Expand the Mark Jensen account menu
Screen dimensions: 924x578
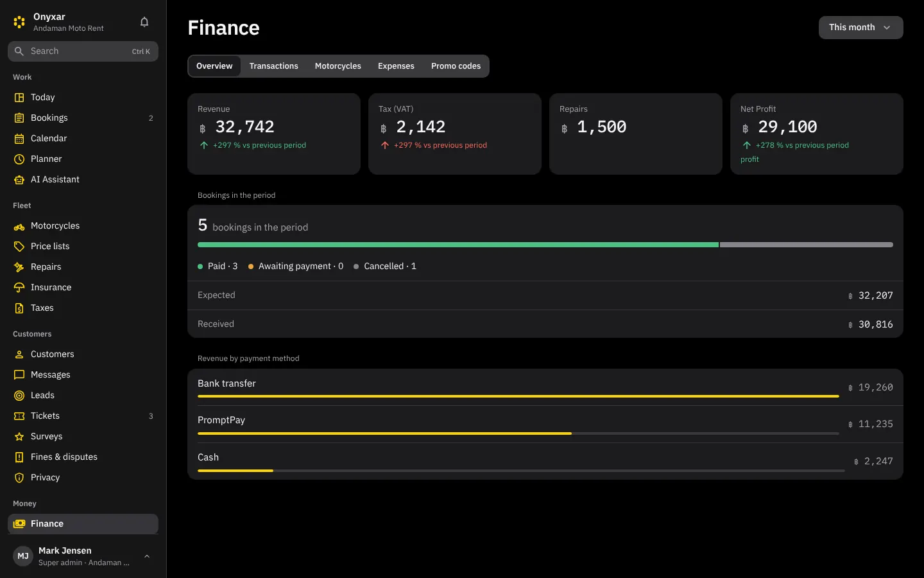[x=83, y=556]
